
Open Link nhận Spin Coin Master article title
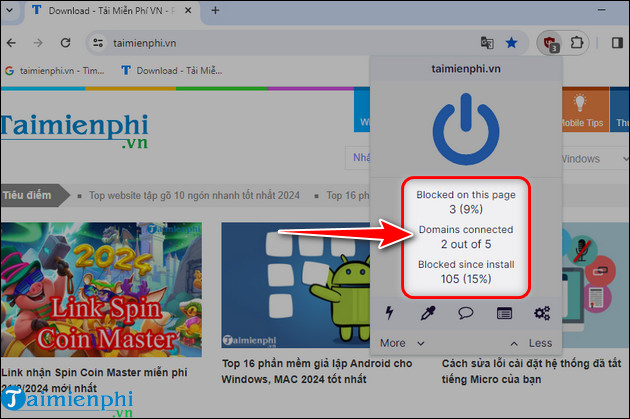94,380
